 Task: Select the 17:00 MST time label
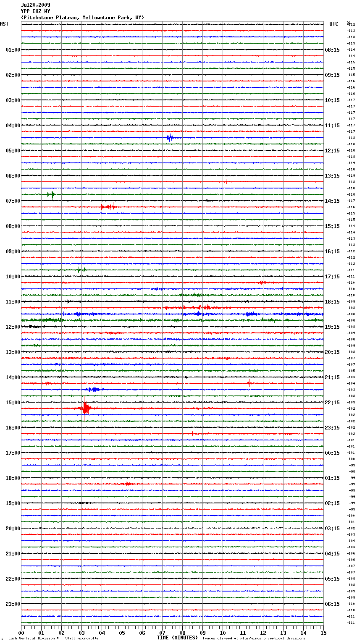pyautogui.click(x=13, y=453)
